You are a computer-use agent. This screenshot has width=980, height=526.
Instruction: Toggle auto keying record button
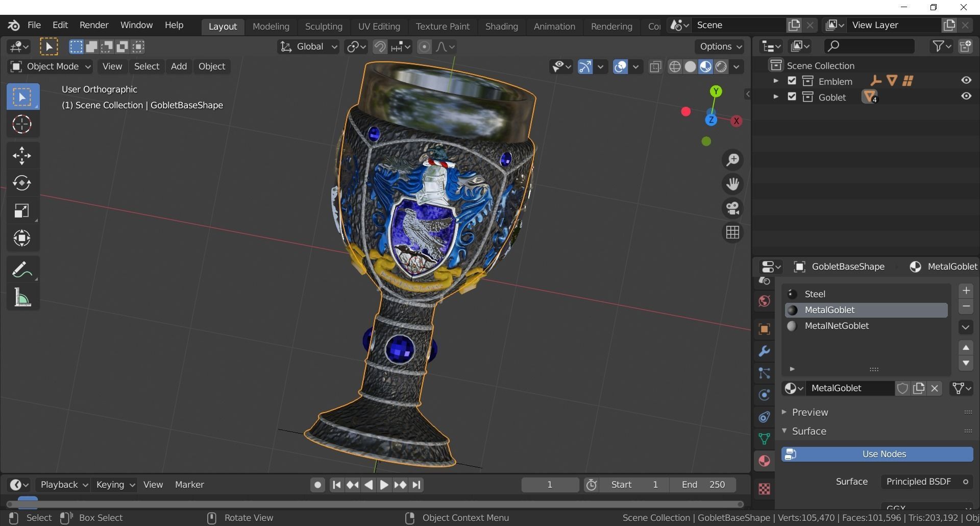coord(317,485)
